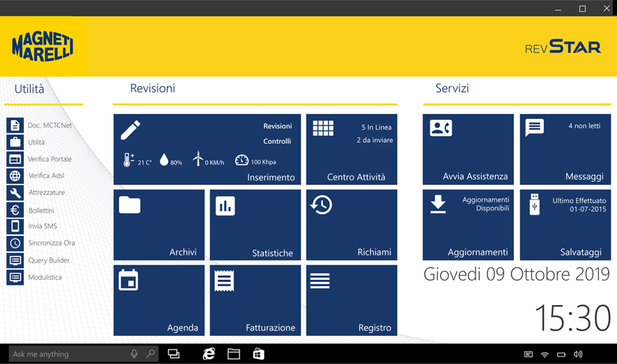
Task: Click Attrezzature text link
Action: click(x=47, y=193)
